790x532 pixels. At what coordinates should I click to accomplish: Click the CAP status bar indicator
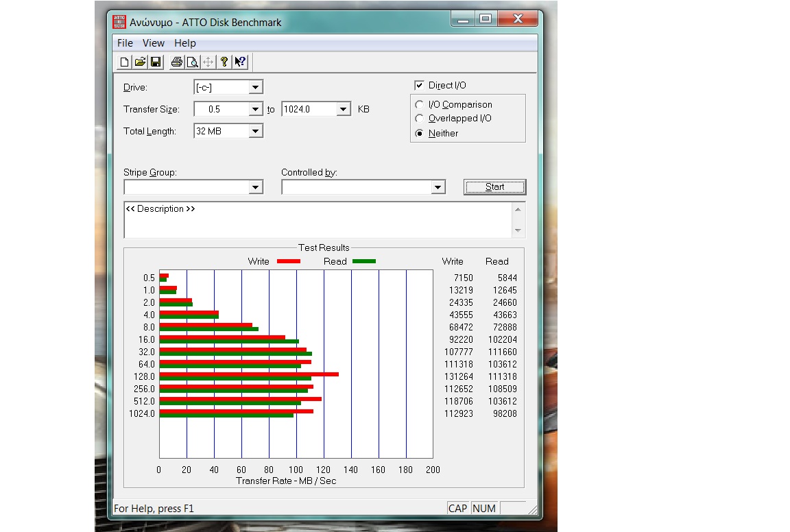[x=458, y=508]
